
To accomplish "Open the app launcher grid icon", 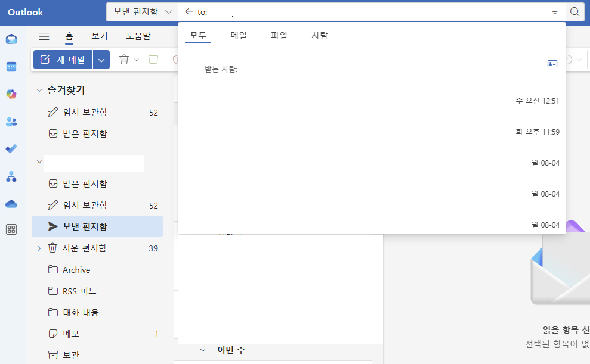I will 11,229.
